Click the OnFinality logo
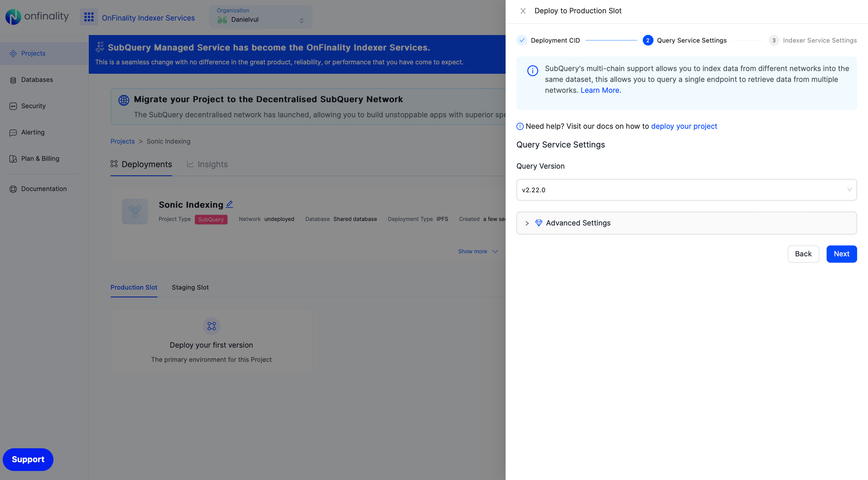Screen dimensions: 868x480 click(x=37, y=17)
